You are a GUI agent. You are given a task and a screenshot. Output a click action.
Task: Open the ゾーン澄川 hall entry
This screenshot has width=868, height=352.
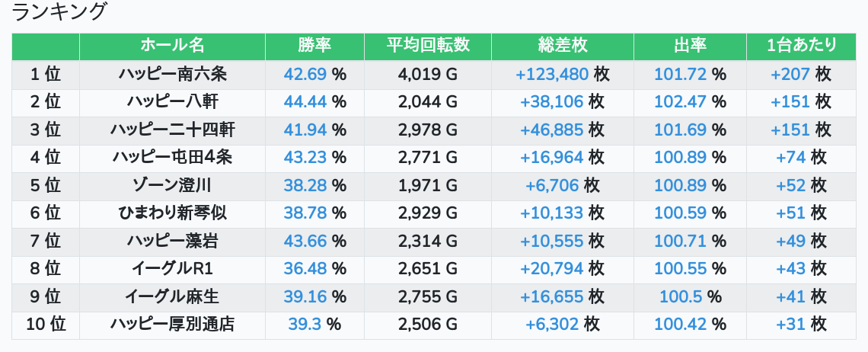172,185
